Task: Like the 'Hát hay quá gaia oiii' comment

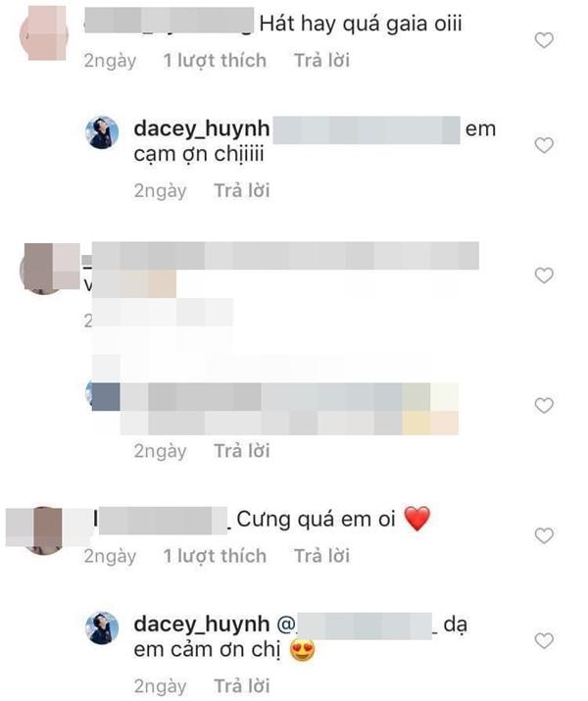Action: [544, 40]
